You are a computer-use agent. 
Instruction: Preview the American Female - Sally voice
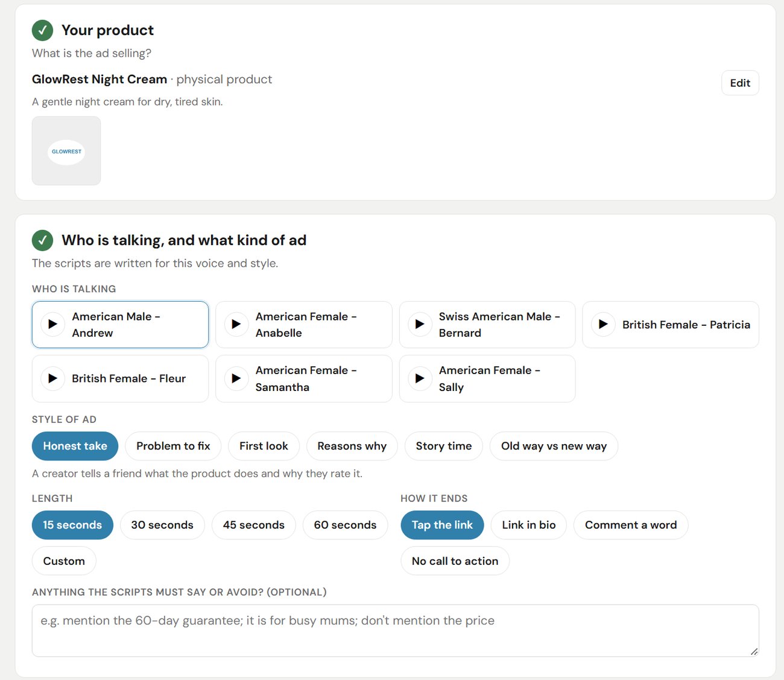point(420,378)
